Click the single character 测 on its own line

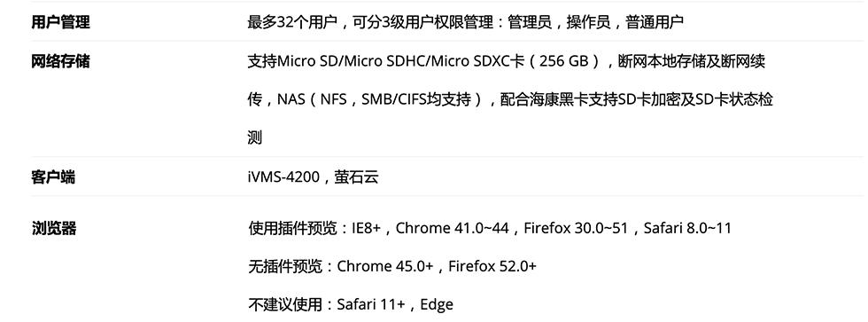[x=255, y=138]
